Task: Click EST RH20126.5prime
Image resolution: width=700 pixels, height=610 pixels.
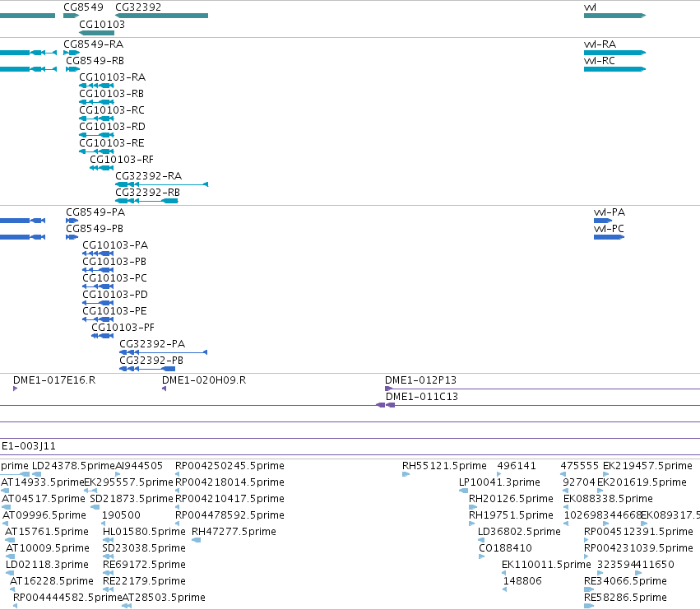Action: tap(511, 499)
